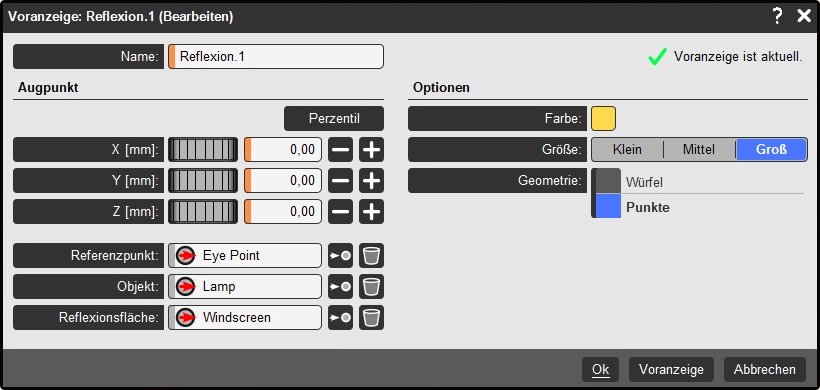
Task: Click the Optionen section heading
Action: 441,87
